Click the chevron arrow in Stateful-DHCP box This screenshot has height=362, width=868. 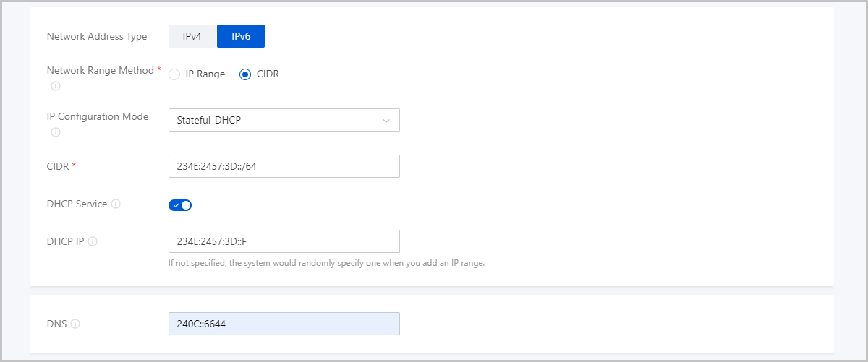tap(386, 120)
